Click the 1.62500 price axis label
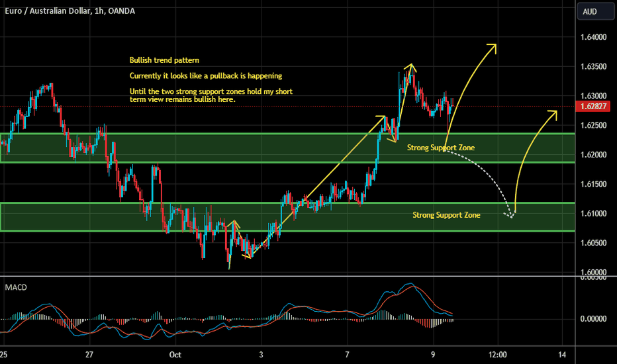This screenshot has height=364, width=617. (593, 125)
